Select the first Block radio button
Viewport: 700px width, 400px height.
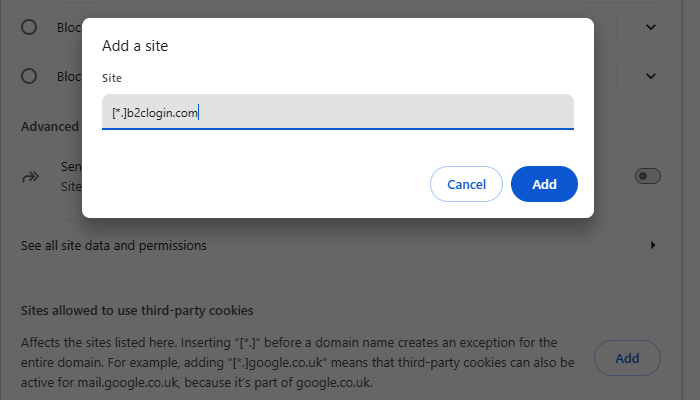(29, 27)
